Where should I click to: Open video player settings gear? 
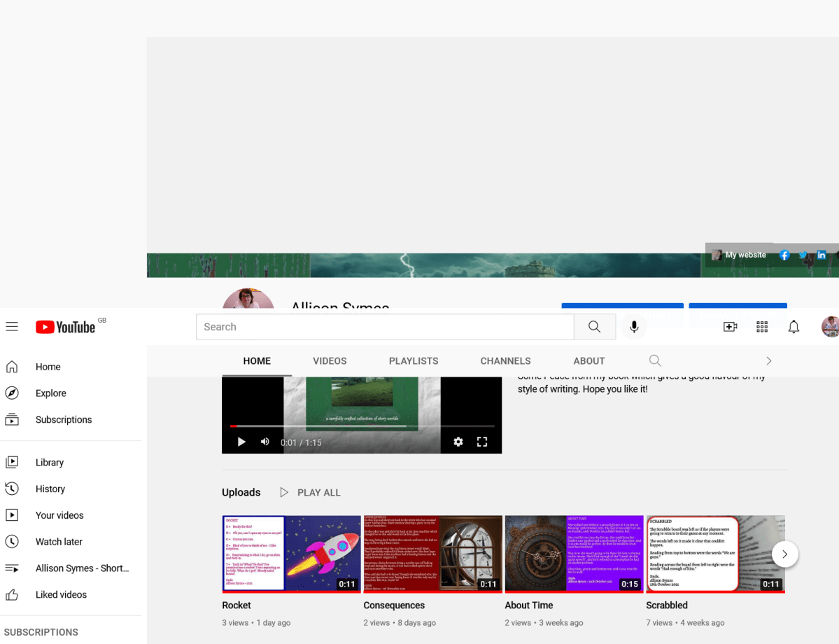(x=458, y=442)
